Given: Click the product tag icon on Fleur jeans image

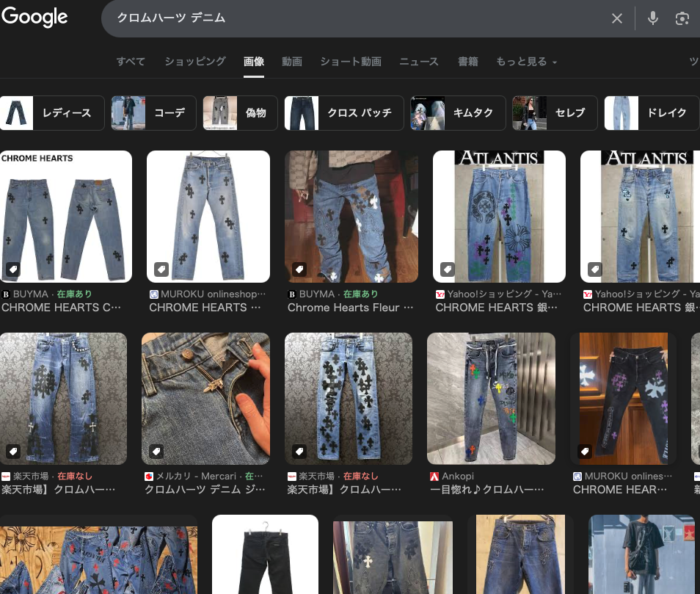Looking at the screenshot, I should pyautogui.click(x=299, y=269).
